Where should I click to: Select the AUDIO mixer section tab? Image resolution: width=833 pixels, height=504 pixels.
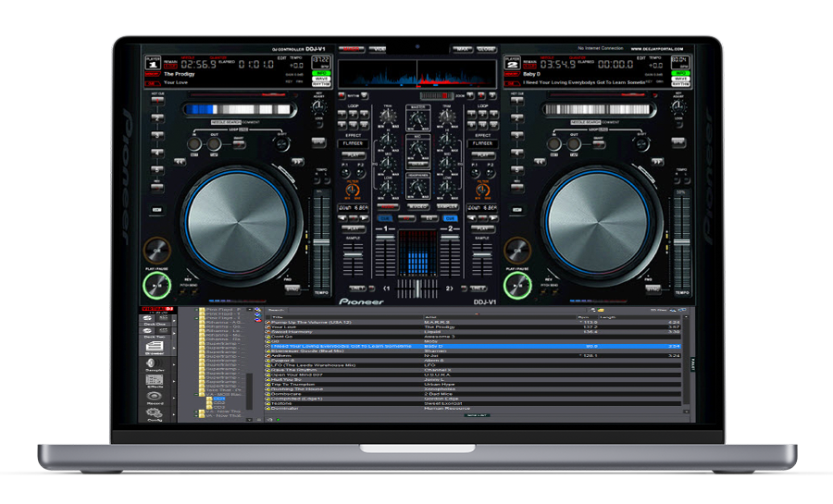[x=388, y=206]
